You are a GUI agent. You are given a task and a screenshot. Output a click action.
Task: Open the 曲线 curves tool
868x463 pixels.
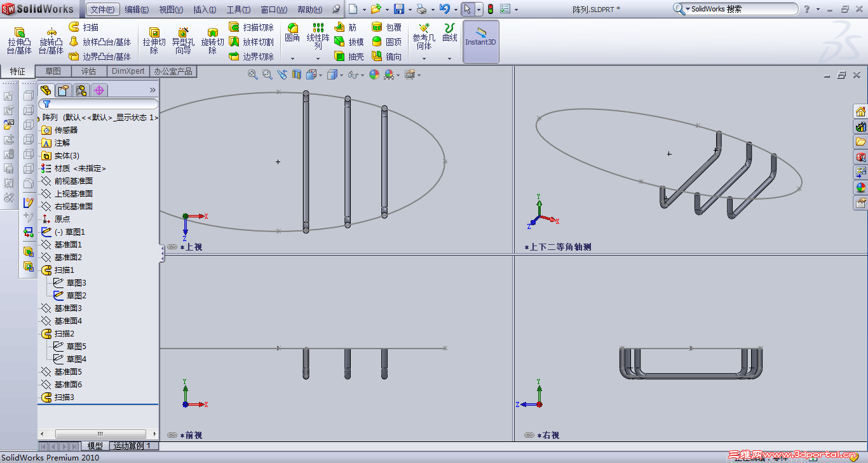[450, 33]
